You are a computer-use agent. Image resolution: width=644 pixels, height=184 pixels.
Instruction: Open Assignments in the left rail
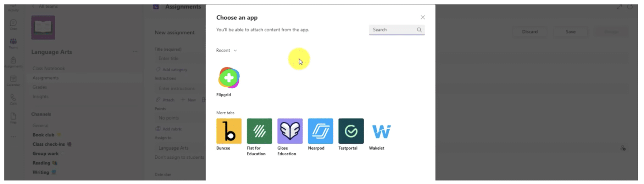(13, 62)
